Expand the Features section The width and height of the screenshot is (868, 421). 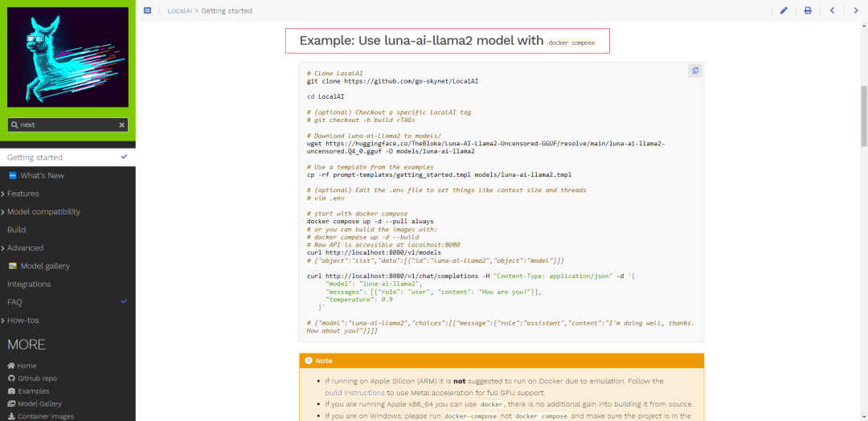point(3,194)
